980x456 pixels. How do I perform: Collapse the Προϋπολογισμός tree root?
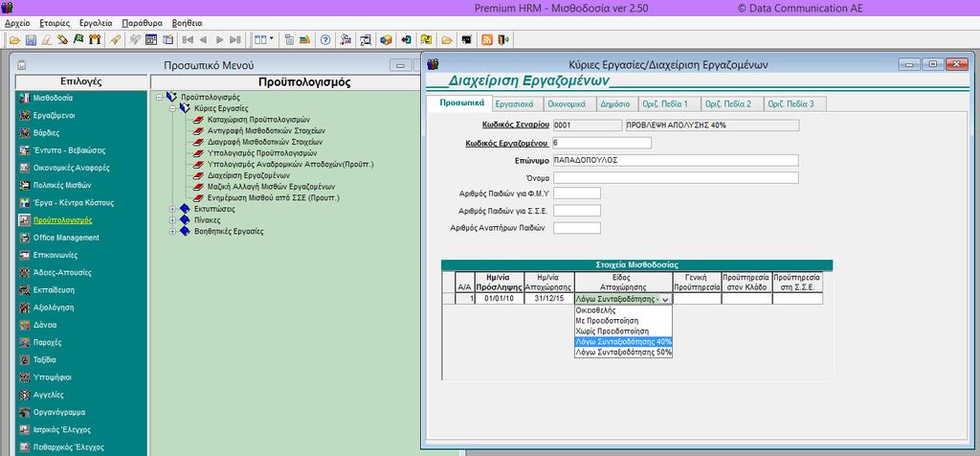pos(159,97)
